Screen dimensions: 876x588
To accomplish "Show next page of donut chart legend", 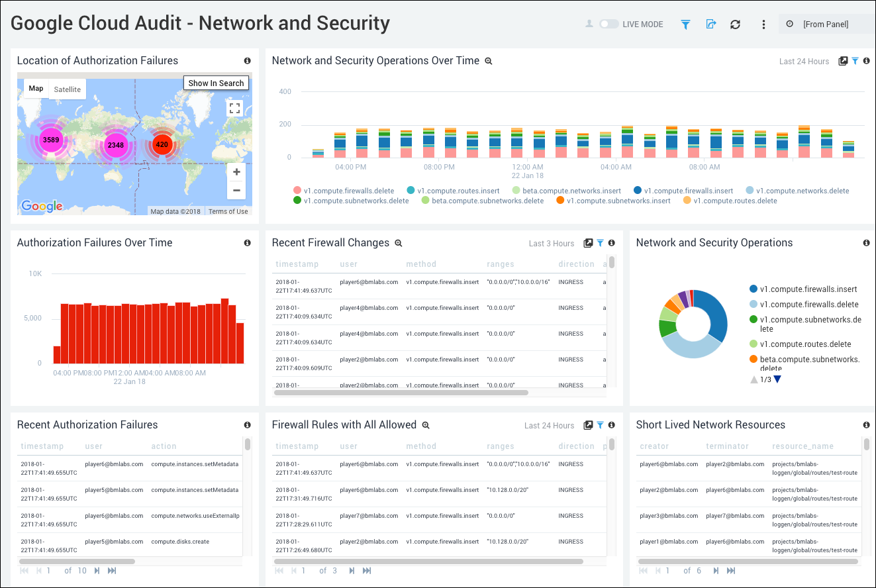I will pos(777,379).
